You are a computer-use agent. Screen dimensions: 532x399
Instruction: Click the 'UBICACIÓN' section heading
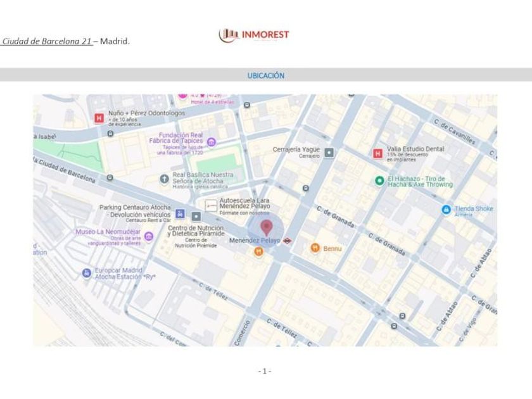point(266,75)
